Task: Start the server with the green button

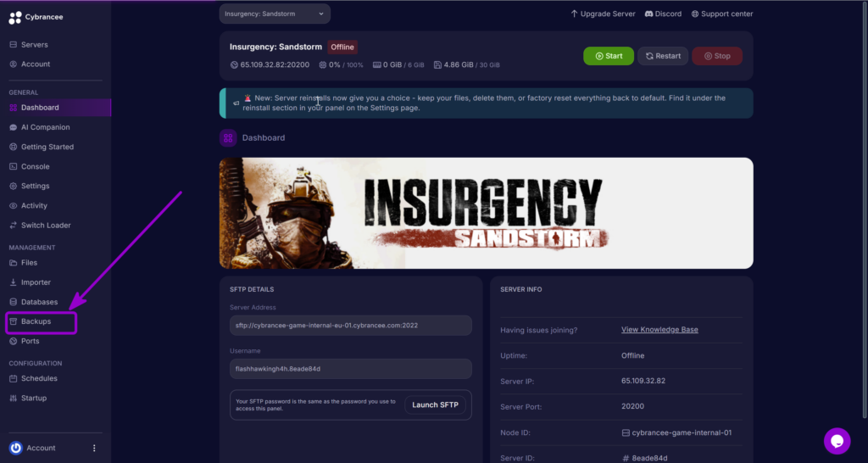Action: tap(609, 56)
